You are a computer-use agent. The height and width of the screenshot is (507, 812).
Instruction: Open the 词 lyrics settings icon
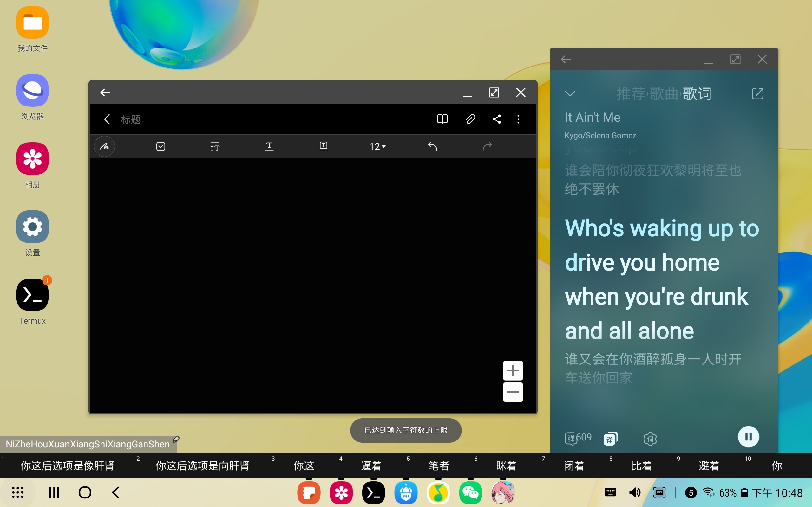pos(650,439)
